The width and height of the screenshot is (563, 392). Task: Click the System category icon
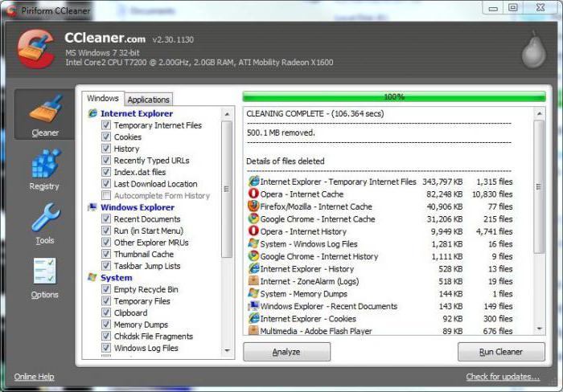tap(92, 277)
